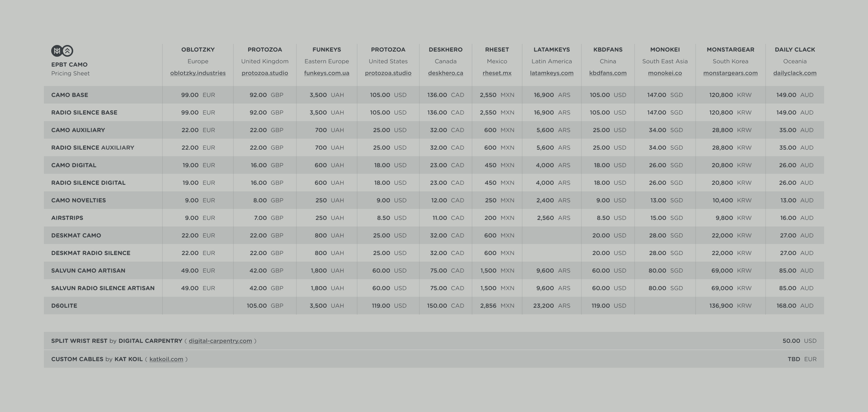
Task: Click the katkoil.com link
Action: (x=166, y=359)
